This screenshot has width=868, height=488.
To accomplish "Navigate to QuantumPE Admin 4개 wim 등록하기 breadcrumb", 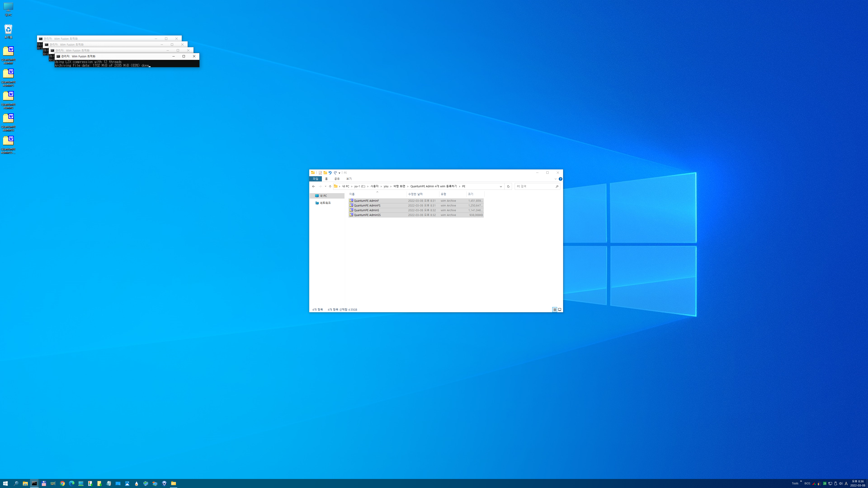I will click(433, 186).
